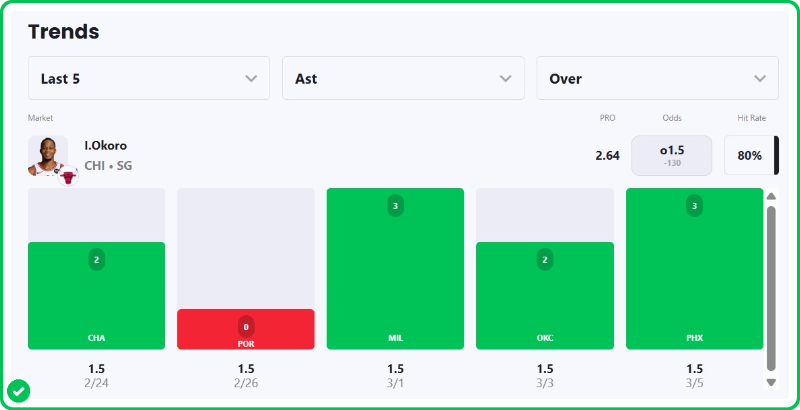Image resolution: width=800 pixels, height=410 pixels.
Task: Open the Ast stat dropdown
Action: pyautogui.click(x=403, y=78)
